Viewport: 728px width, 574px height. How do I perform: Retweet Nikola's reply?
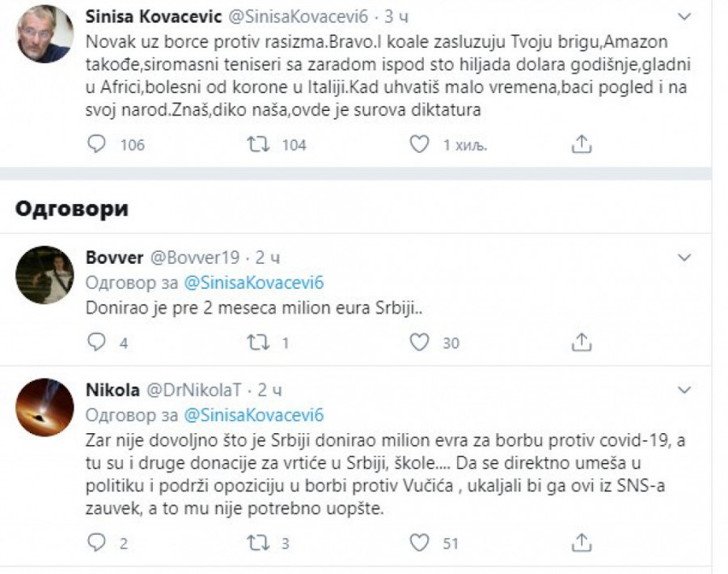tap(257, 543)
